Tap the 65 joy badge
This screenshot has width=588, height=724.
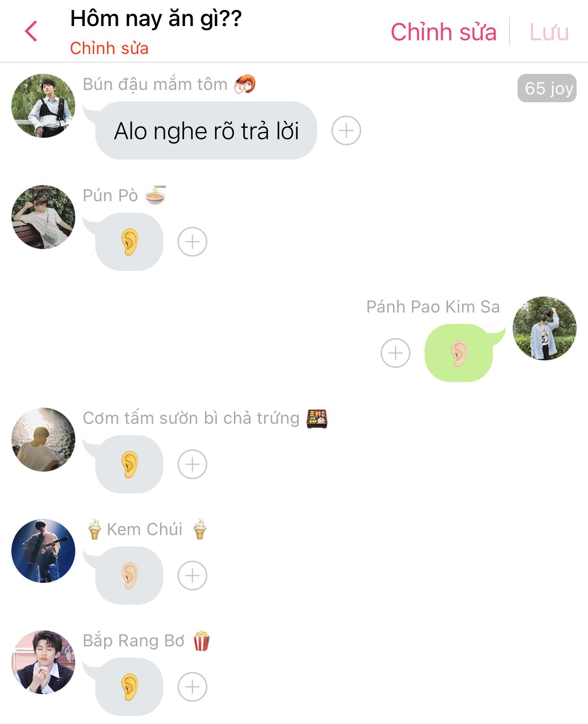547,88
